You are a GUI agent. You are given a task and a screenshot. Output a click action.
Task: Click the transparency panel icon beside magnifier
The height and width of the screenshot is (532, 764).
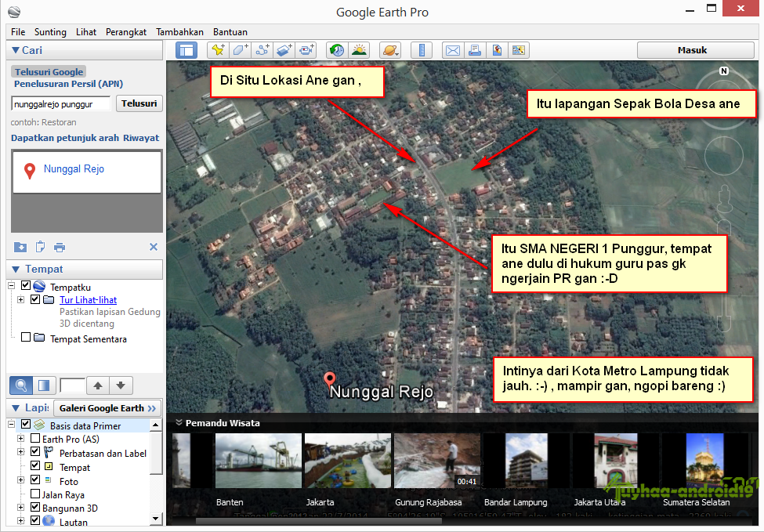coord(45,385)
